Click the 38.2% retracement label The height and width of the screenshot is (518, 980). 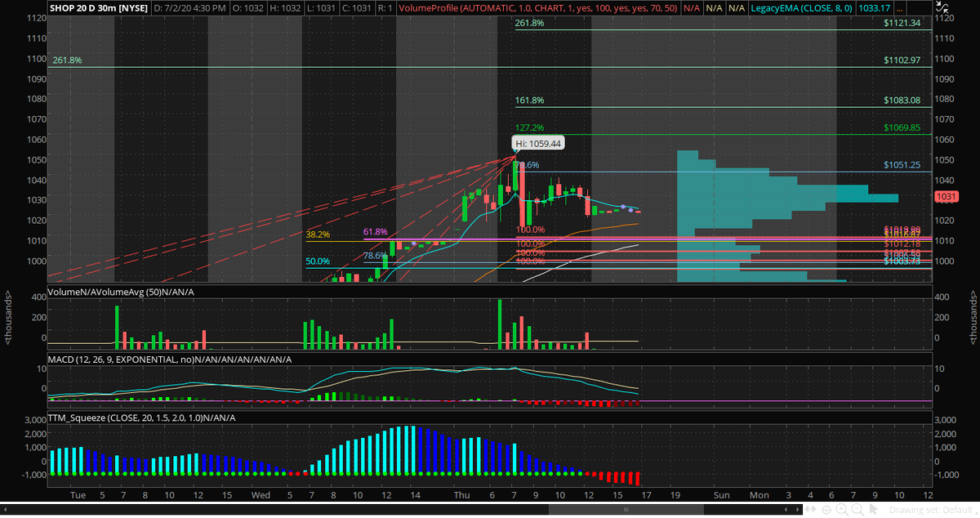coord(318,234)
